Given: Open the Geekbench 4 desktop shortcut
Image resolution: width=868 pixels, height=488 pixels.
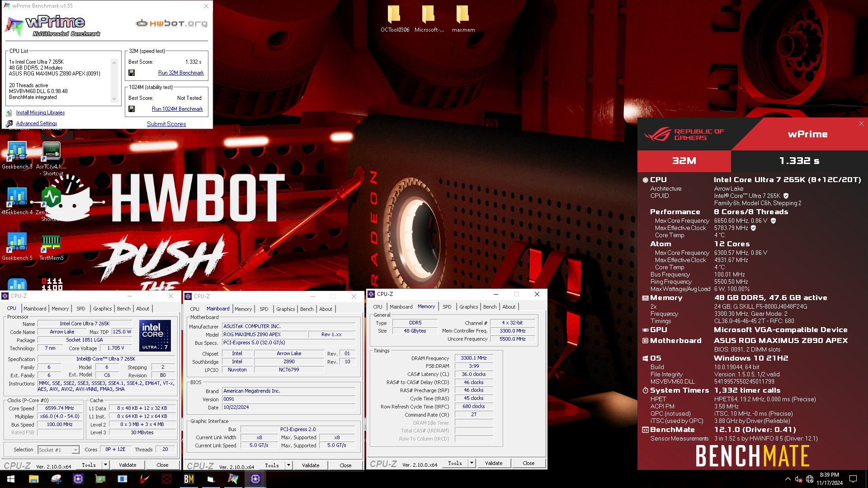Looking at the screenshot, I should point(17,201).
